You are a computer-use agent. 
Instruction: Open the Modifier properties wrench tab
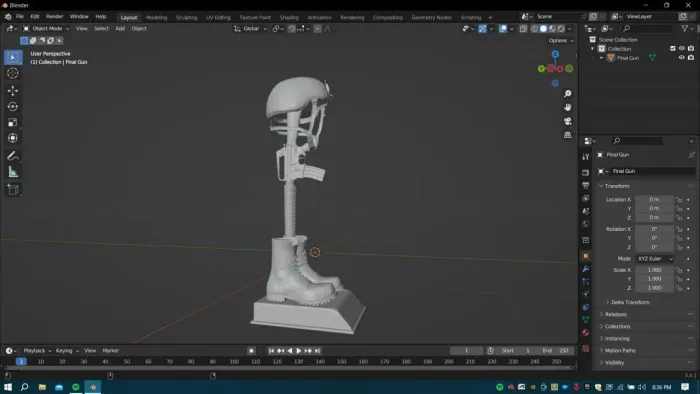[586, 269]
